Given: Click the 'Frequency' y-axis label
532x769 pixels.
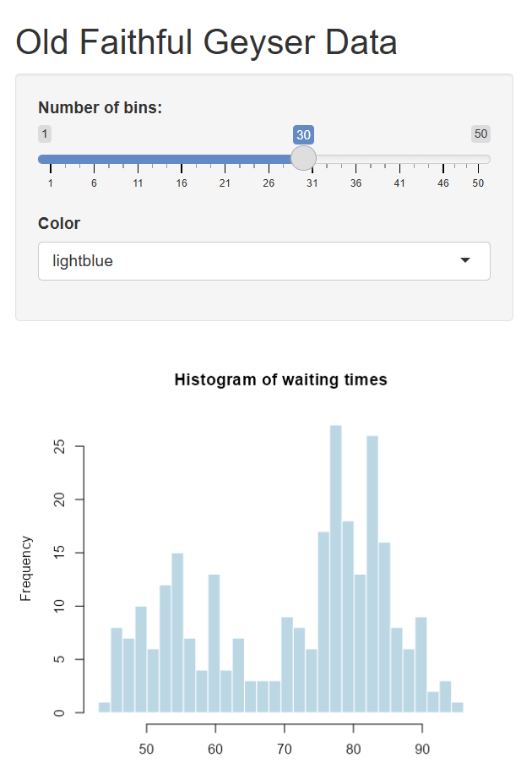Looking at the screenshot, I should click(x=26, y=568).
